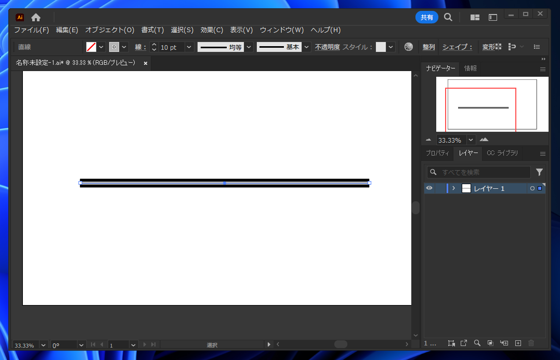Expand the Navigator zoom percentage dropdown

point(471,140)
